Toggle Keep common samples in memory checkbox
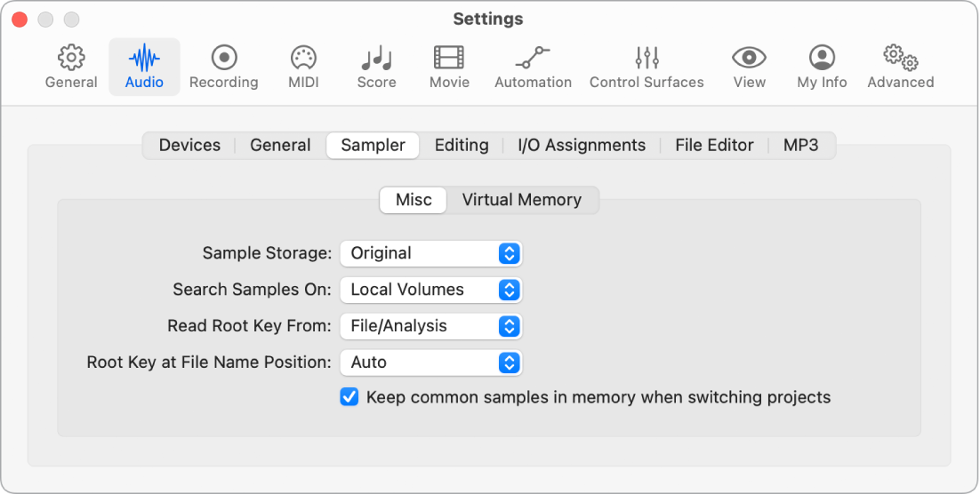Viewport: 980px width, 494px height. tap(349, 397)
